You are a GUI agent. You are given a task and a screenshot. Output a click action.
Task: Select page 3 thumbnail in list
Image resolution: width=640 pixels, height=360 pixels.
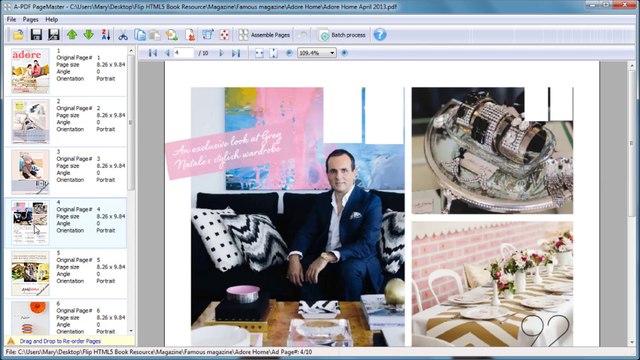click(x=30, y=172)
